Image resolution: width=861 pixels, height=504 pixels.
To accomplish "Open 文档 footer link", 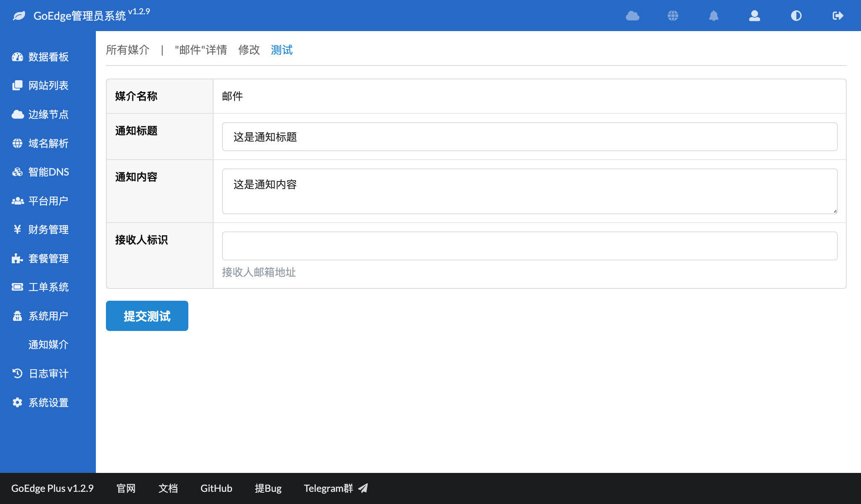I will [x=168, y=488].
